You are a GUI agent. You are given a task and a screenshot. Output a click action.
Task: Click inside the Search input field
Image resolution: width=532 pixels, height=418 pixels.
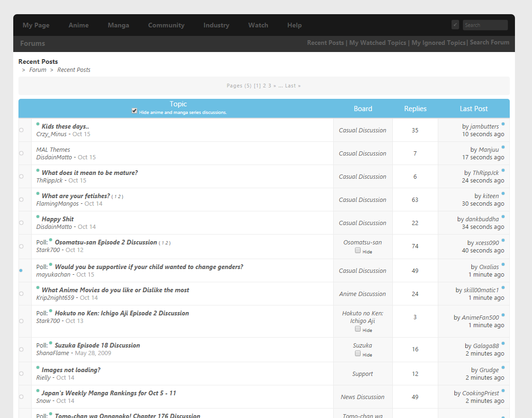[485, 24]
